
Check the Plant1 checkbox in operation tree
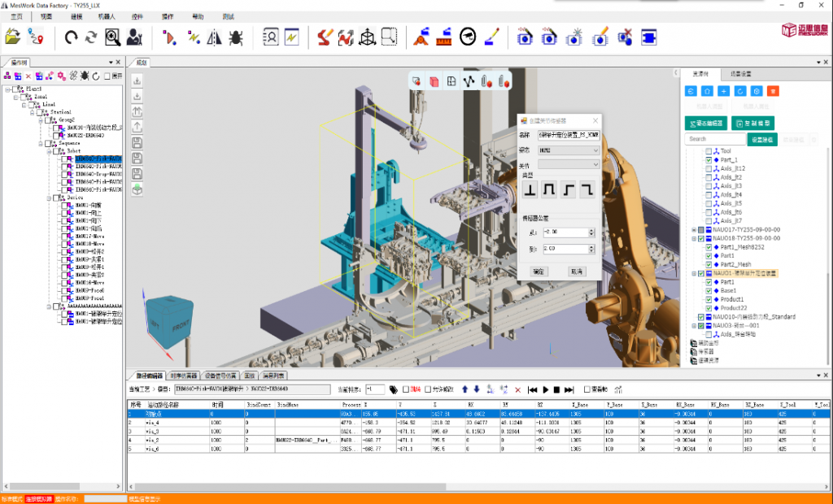15,89
